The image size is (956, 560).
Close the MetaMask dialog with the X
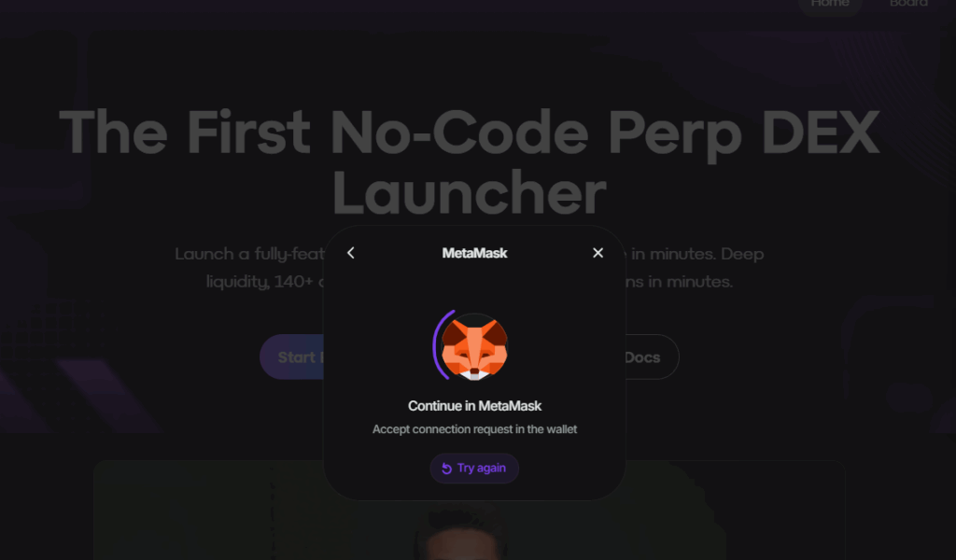(598, 253)
